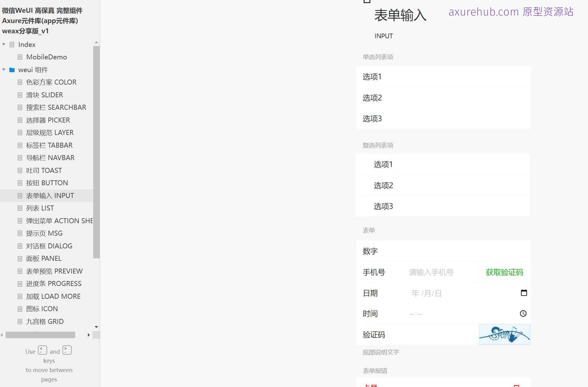Check 选项3 in the checkbox list
Screen dimensions: 588x387
pyautogui.click(x=383, y=206)
